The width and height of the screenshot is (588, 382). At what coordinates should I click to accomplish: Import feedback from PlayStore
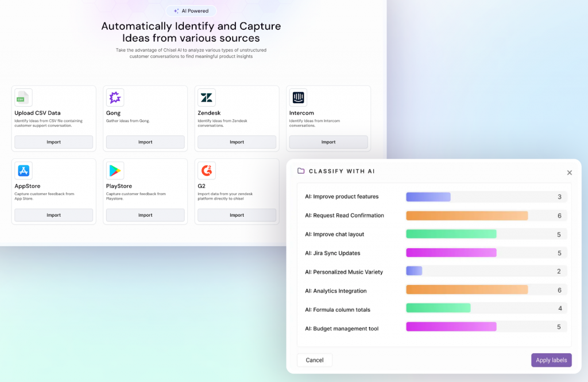coord(145,215)
